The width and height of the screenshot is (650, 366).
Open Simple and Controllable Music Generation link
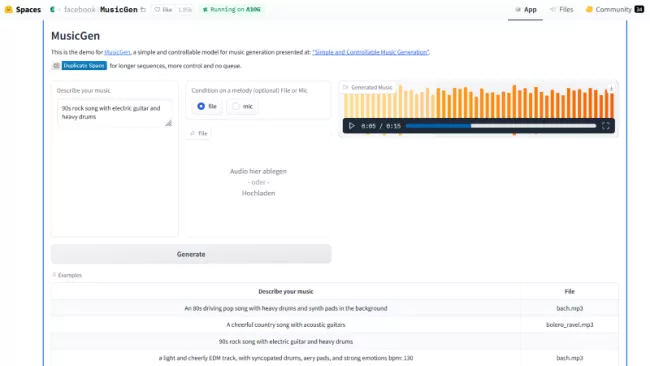[371, 52]
